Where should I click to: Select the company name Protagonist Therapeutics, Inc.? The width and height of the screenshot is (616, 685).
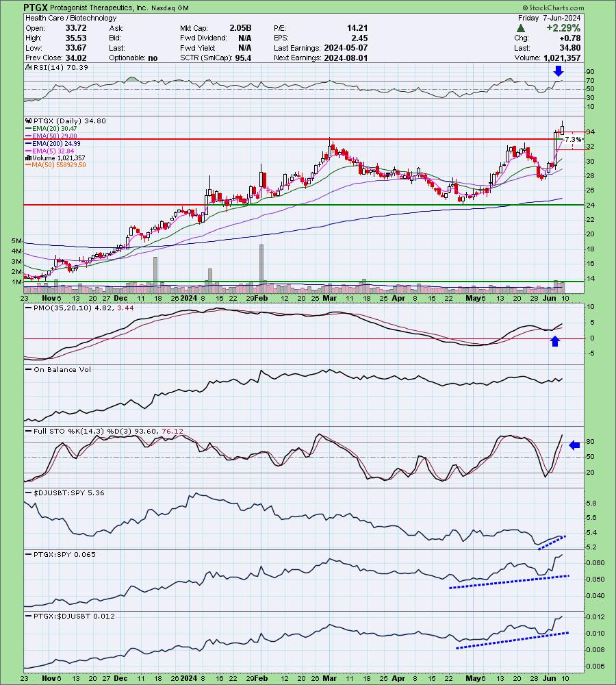(99, 8)
